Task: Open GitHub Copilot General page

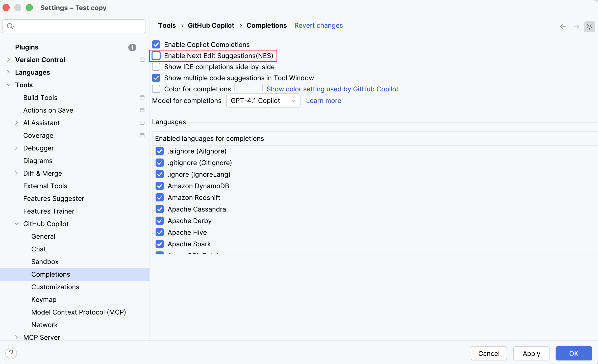Action: pos(43,236)
